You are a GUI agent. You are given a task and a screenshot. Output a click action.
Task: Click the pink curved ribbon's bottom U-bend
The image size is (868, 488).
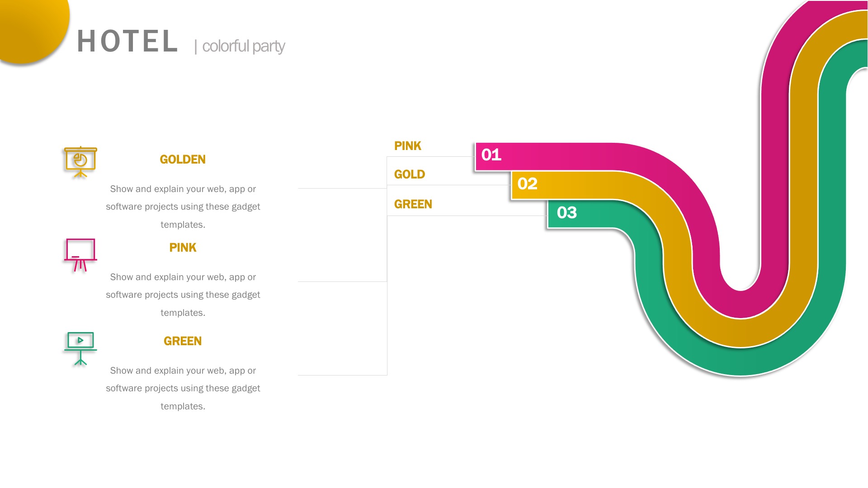(741, 305)
